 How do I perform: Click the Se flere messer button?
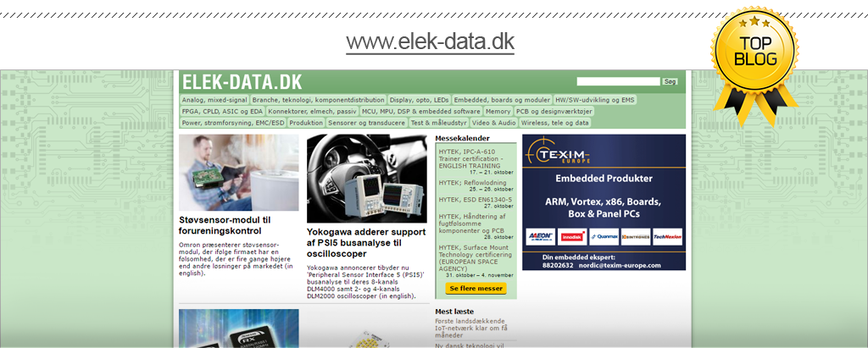click(476, 289)
